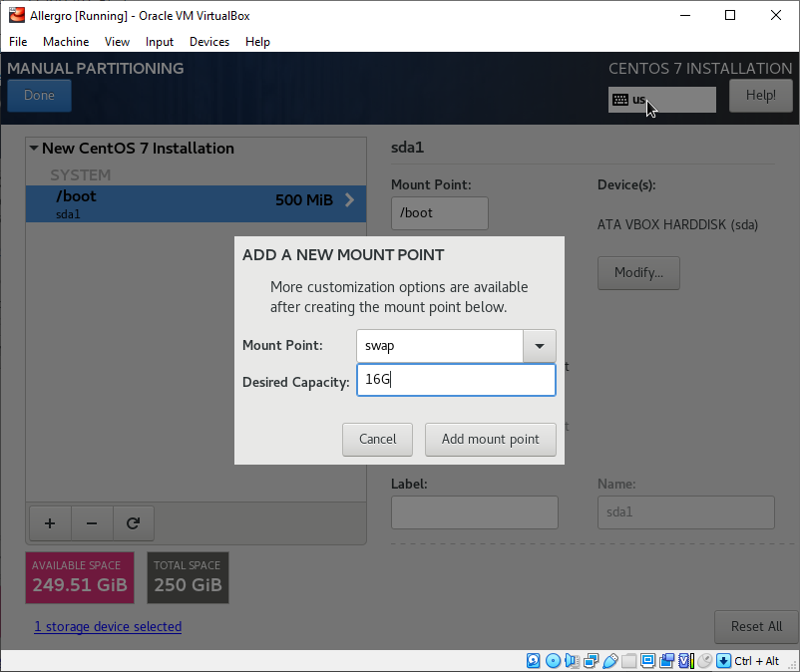Click the AVAILABLE SPACE 249.51 GiB box
The image size is (800, 672).
80,577
